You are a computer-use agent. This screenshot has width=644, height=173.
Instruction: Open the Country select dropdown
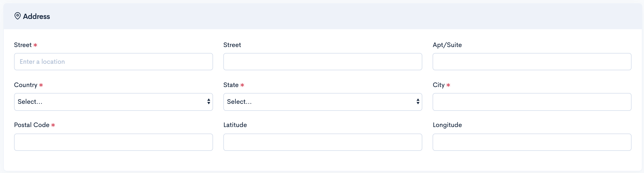114,102
